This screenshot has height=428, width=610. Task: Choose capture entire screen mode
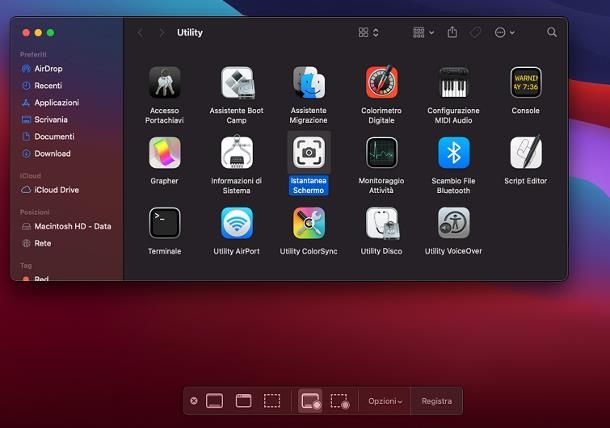(x=214, y=401)
